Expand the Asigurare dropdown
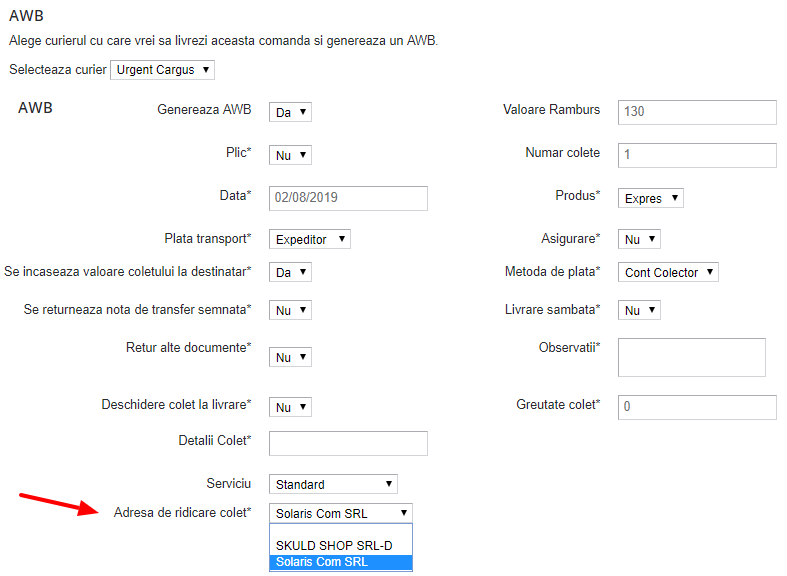Screen dimensions: 787x576 [639, 240]
